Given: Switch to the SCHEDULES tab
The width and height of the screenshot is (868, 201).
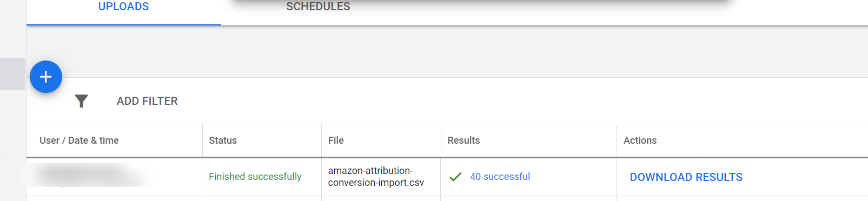Looking at the screenshot, I should [x=318, y=6].
